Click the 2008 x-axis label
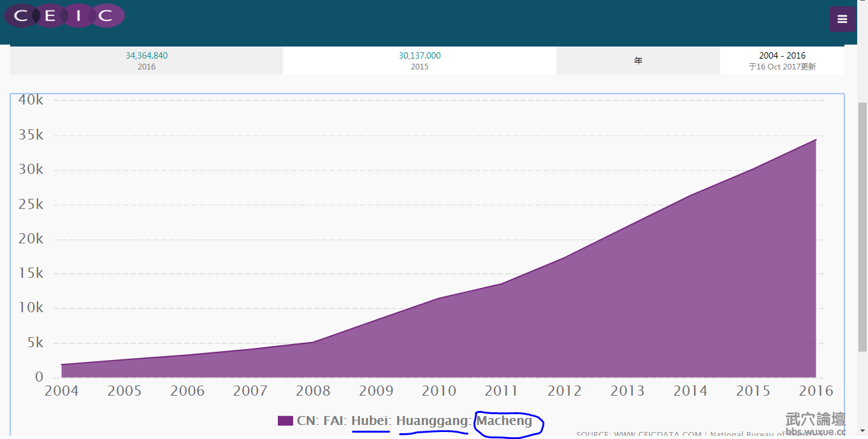 [x=313, y=391]
